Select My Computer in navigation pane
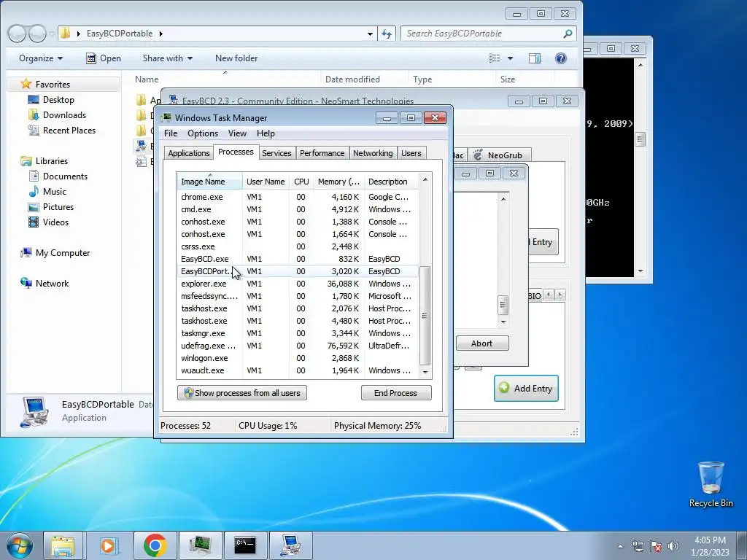 [63, 253]
